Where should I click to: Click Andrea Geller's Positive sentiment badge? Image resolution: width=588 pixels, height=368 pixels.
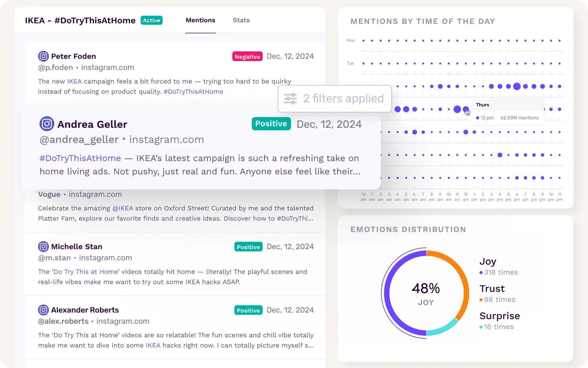(x=271, y=124)
